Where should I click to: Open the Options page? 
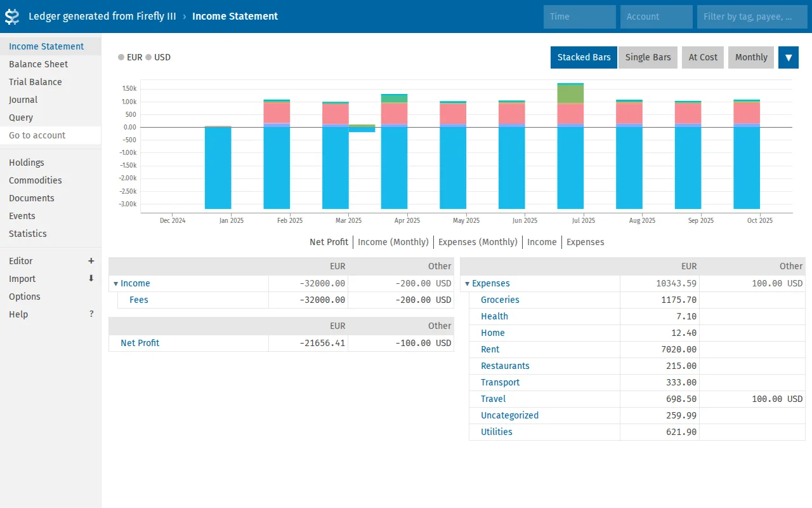[51, 297]
